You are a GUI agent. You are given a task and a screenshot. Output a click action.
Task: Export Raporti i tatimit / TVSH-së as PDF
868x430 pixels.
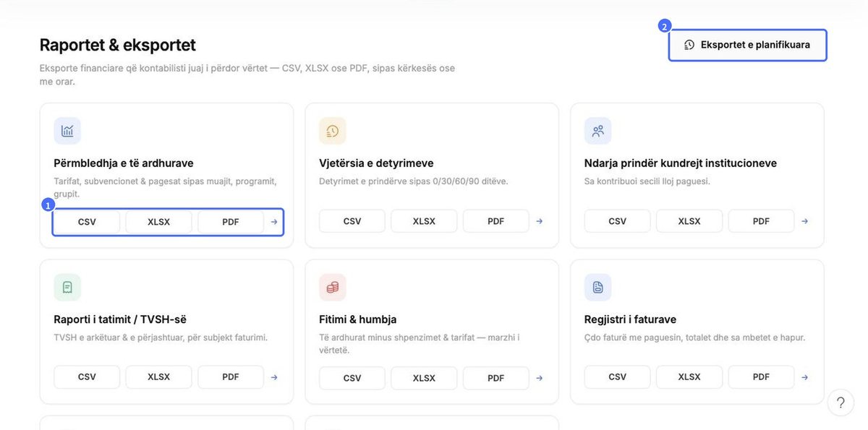231,377
